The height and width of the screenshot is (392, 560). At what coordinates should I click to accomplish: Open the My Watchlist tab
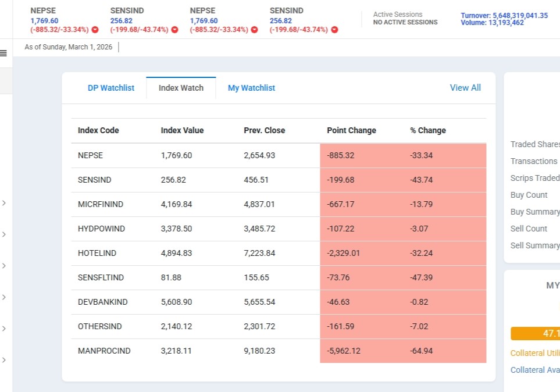point(251,88)
